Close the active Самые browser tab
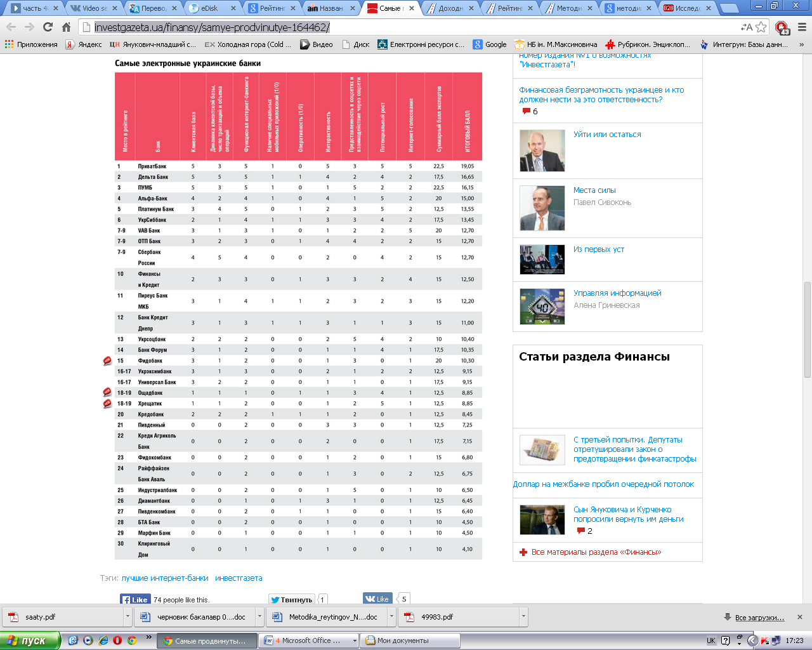 [412, 8]
